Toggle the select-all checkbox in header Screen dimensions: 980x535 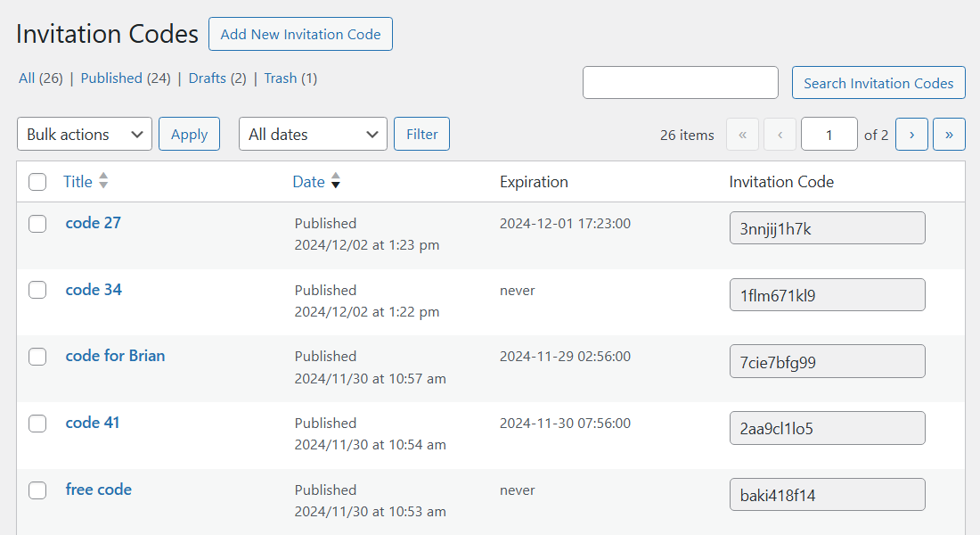(x=37, y=182)
